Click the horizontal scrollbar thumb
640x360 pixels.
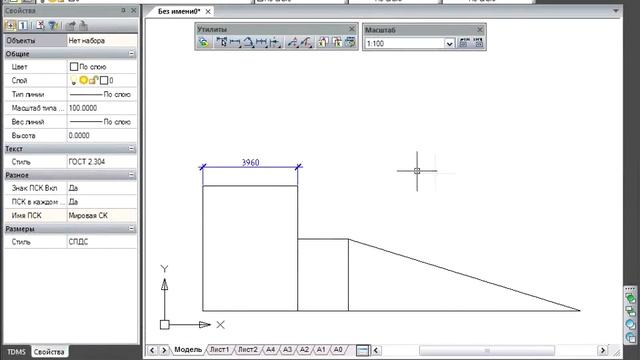pos(487,350)
